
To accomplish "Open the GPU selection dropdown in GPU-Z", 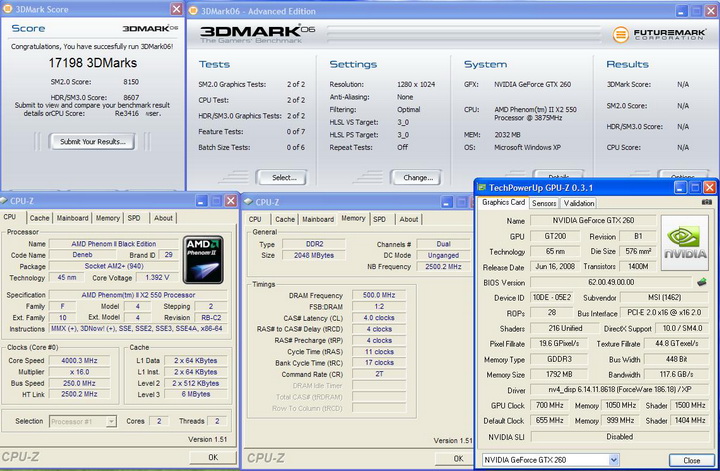I will tap(614, 460).
